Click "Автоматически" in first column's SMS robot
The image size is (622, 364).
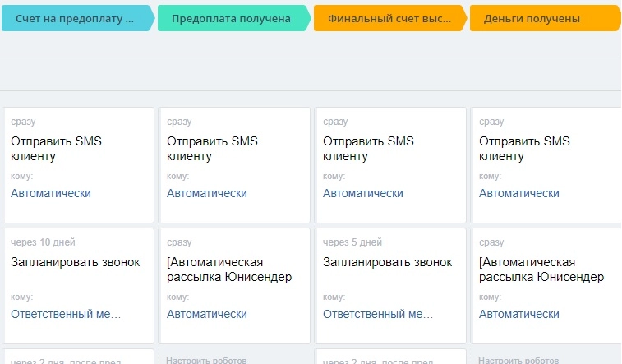[51, 193]
